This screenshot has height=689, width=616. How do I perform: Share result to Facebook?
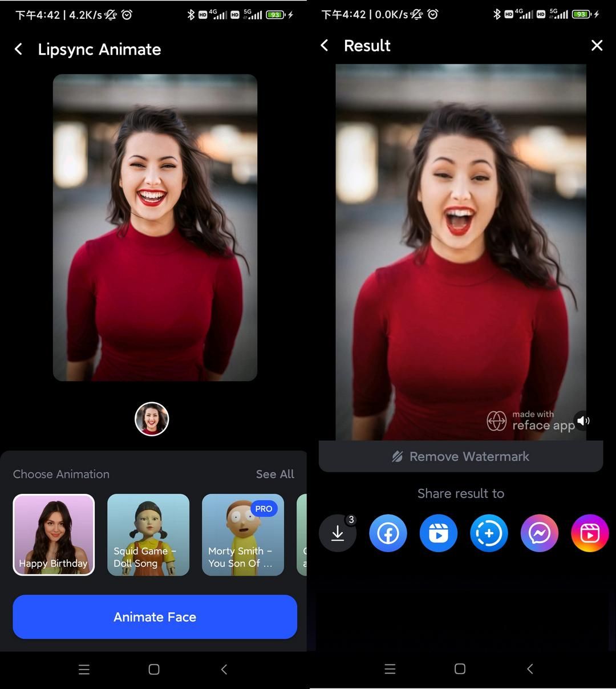tap(388, 533)
